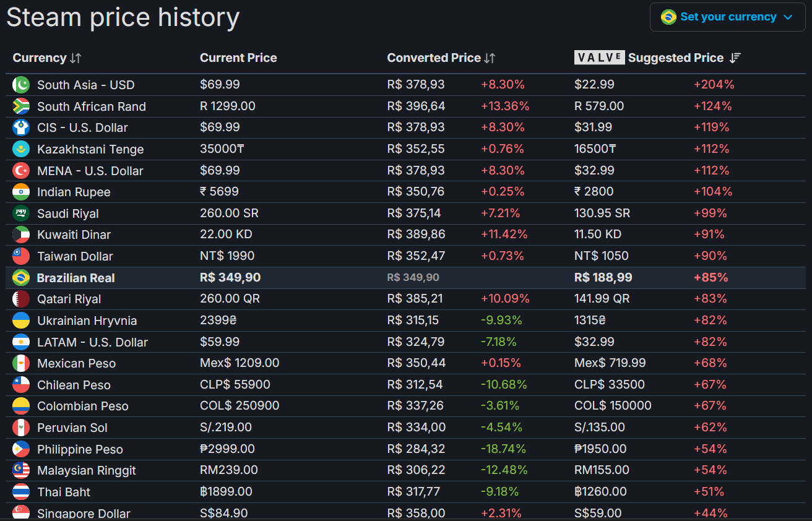Click the Kuwaiti Dinar flag icon
This screenshot has width=812, height=521.
click(x=21, y=235)
